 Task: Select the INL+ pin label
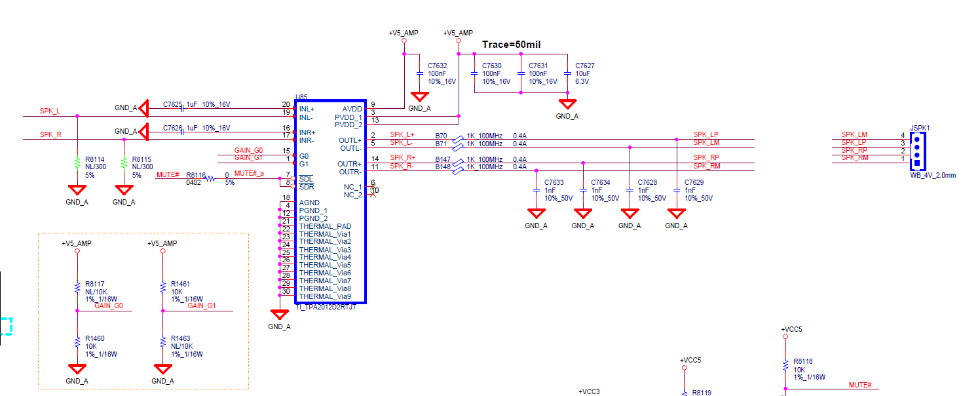[x=307, y=108]
